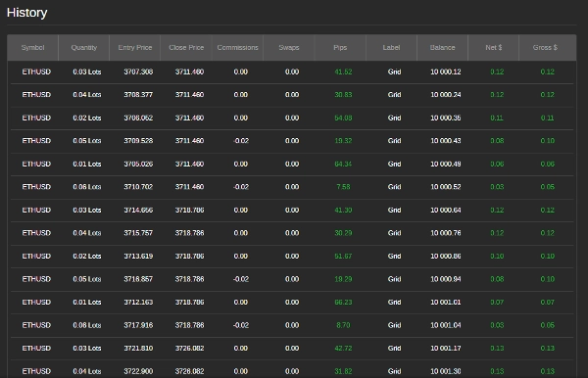Select entry price 3722.900
The height and width of the screenshot is (378, 588).
tap(138, 371)
